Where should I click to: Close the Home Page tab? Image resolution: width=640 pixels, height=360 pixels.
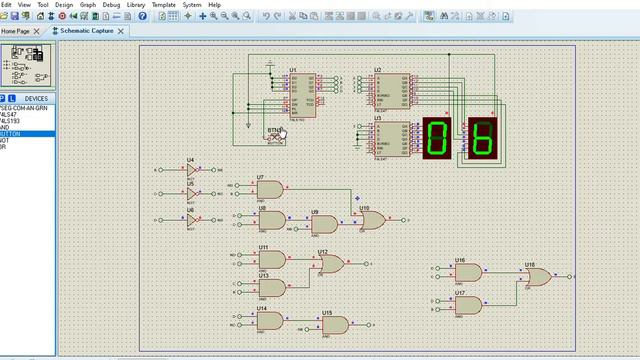pos(37,31)
